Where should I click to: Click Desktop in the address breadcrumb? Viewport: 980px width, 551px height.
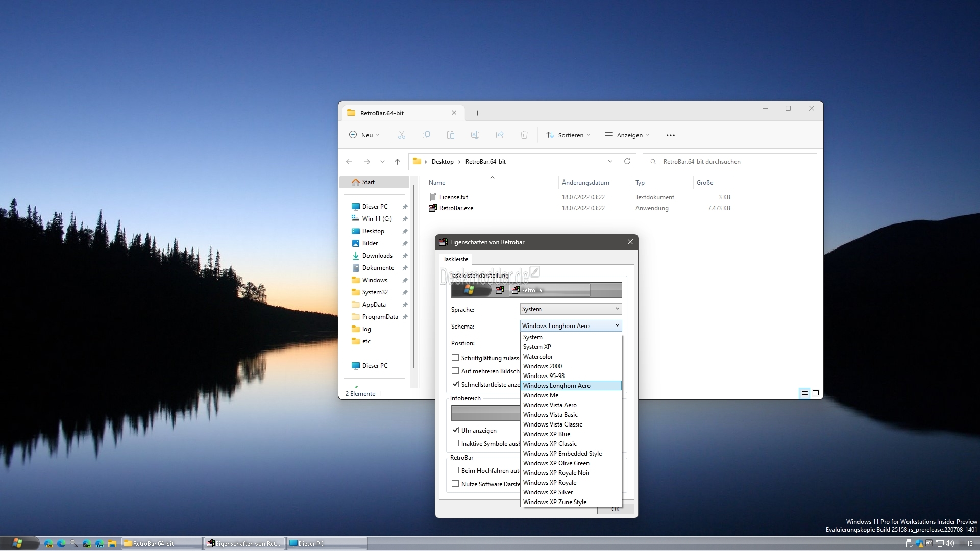click(443, 162)
